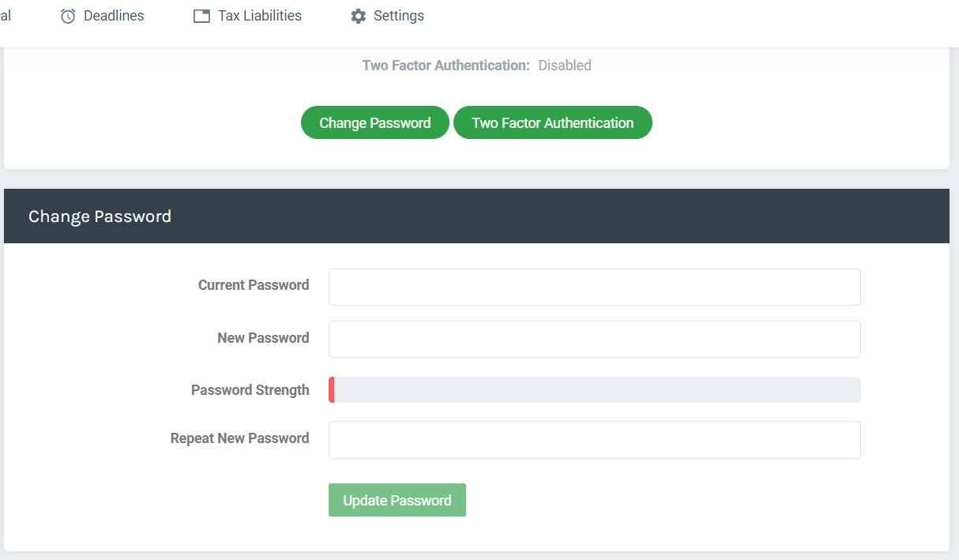Click the Tax Liabilities window icon
Image resolution: width=959 pixels, height=560 pixels.
click(x=201, y=16)
